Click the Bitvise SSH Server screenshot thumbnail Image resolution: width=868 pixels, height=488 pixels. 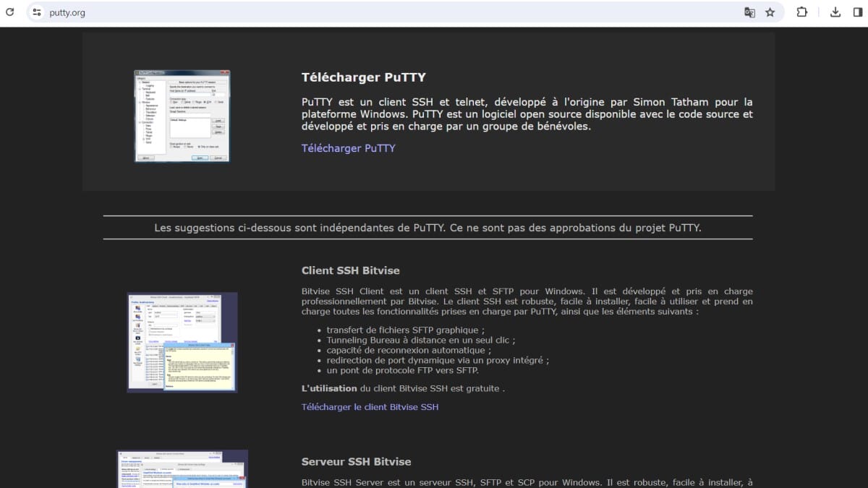(183, 468)
